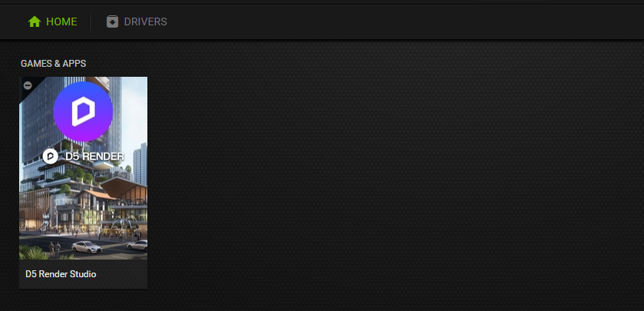Click the purple circular D5 logo

(83, 111)
